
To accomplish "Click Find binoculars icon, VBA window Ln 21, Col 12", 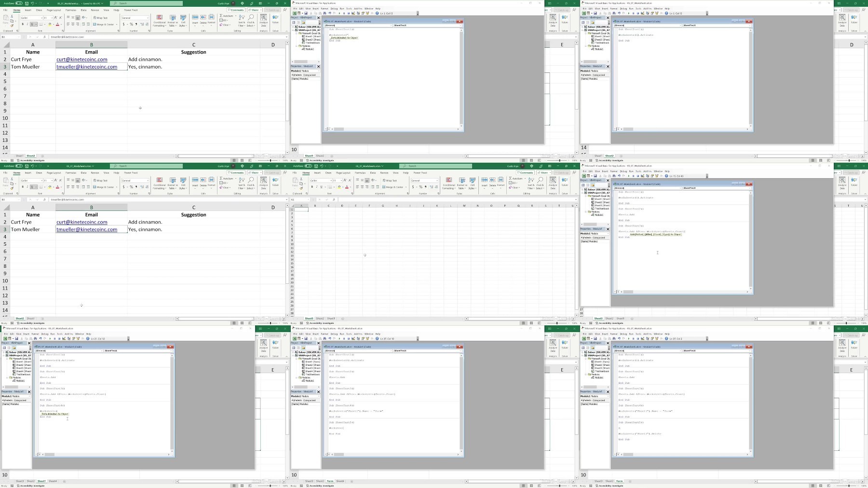I will pos(35,339).
